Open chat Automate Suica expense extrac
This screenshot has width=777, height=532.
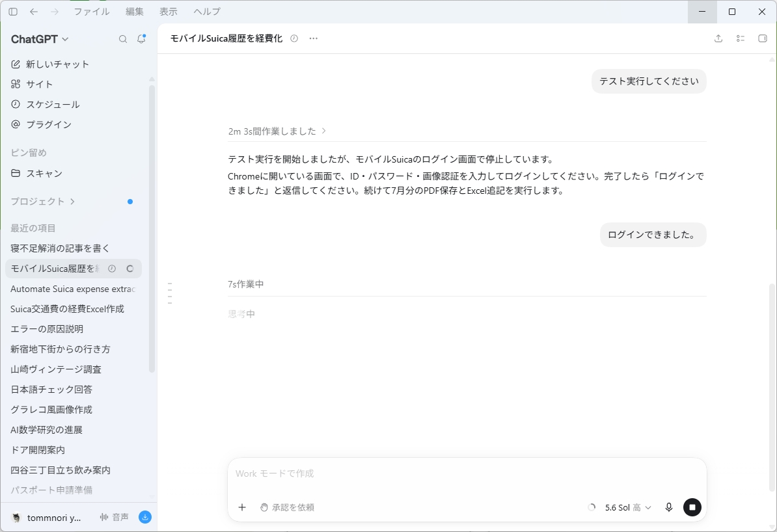coord(74,289)
